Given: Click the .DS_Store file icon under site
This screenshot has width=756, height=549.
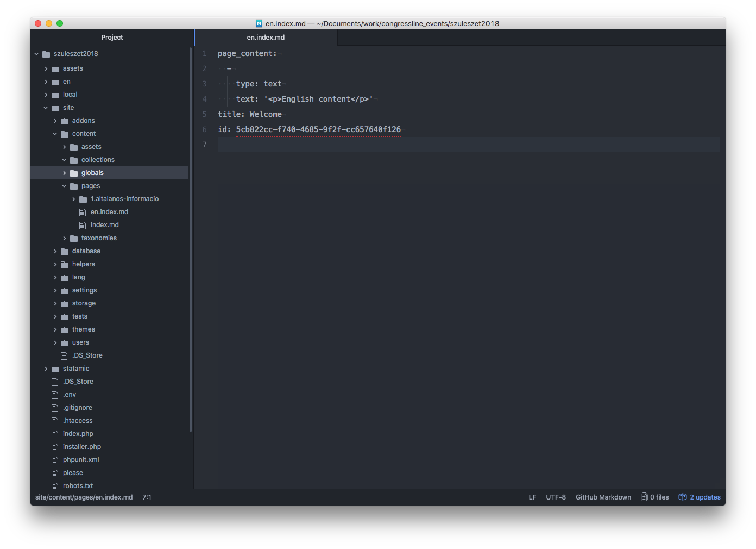Looking at the screenshot, I should pyautogui.click(x=64, y=355).
